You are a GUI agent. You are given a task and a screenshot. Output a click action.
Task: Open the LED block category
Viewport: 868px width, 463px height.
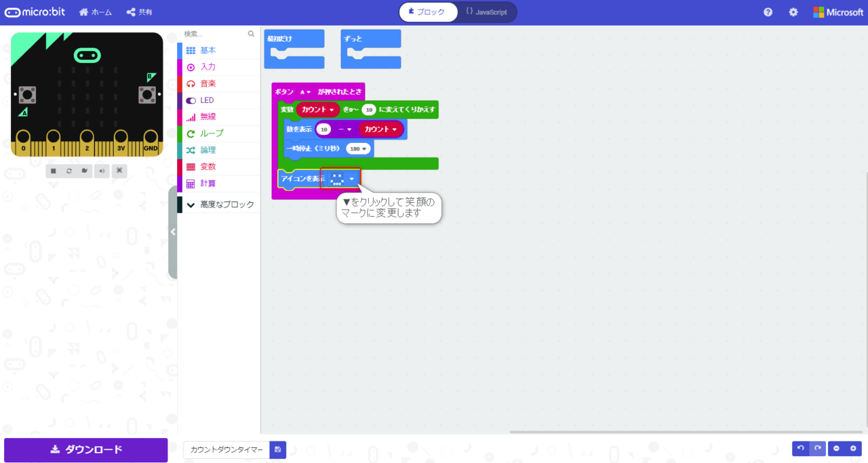click(x=219, y=100)
